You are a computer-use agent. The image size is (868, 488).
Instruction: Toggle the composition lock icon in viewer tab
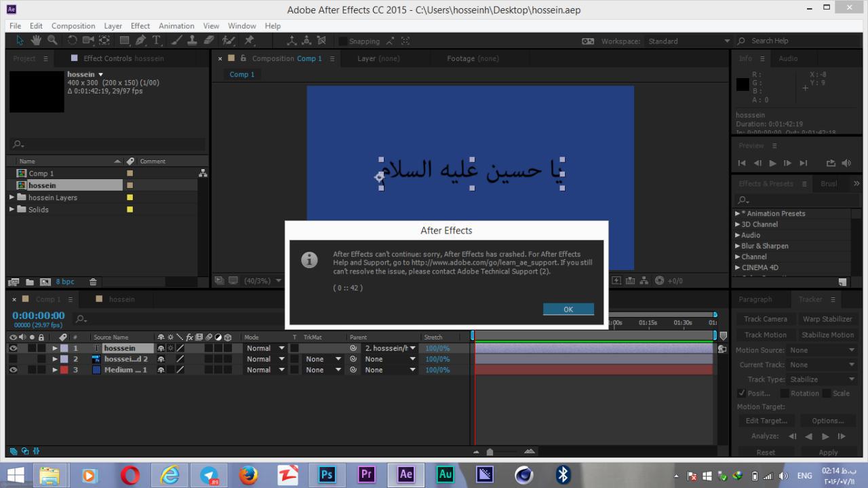coord(244,58)
